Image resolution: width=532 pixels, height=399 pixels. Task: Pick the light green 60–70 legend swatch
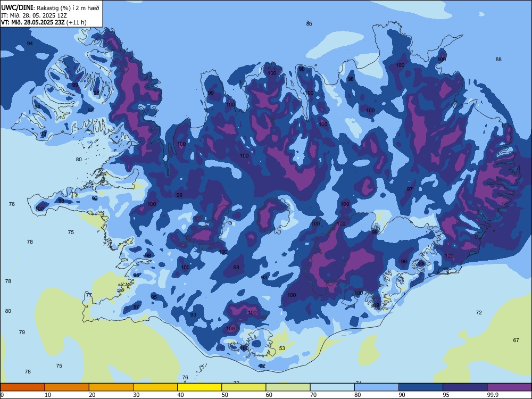coord(288,387)
